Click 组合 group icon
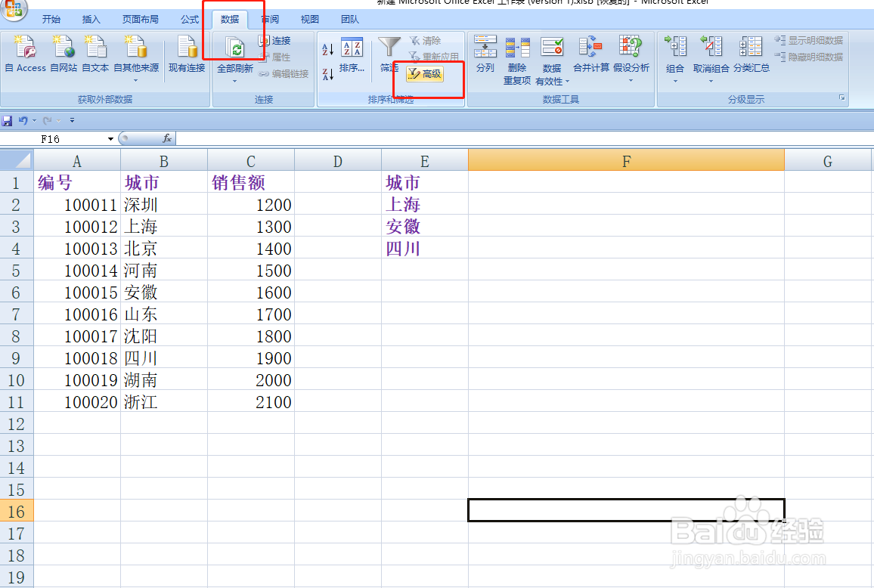 point(675,48)
